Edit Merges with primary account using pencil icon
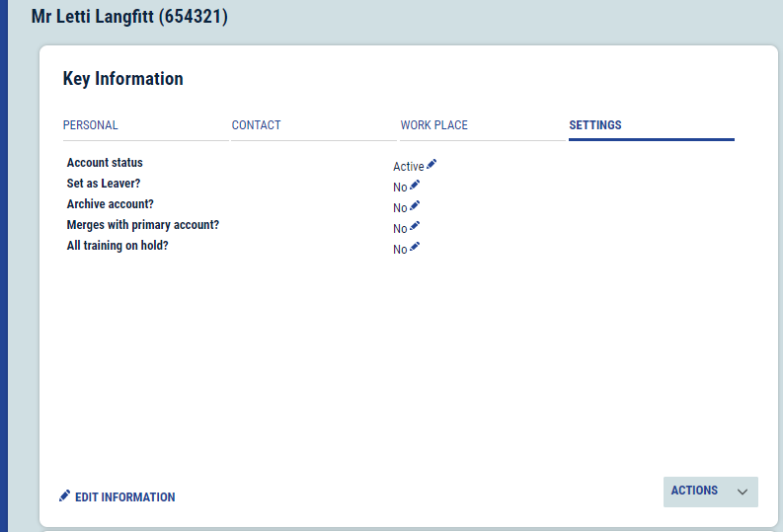The width and height of the screenshot is (783, 532). click(x=415, y=227)
